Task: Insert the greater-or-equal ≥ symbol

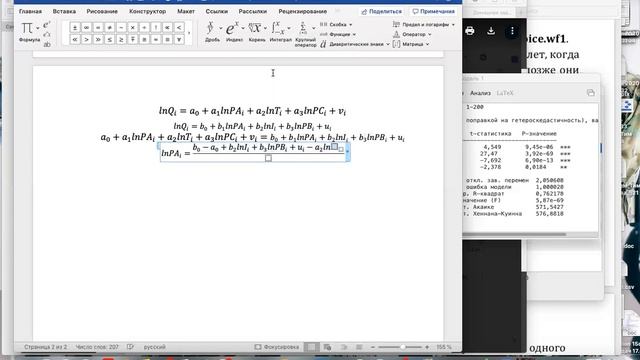Action: [121, 40]
